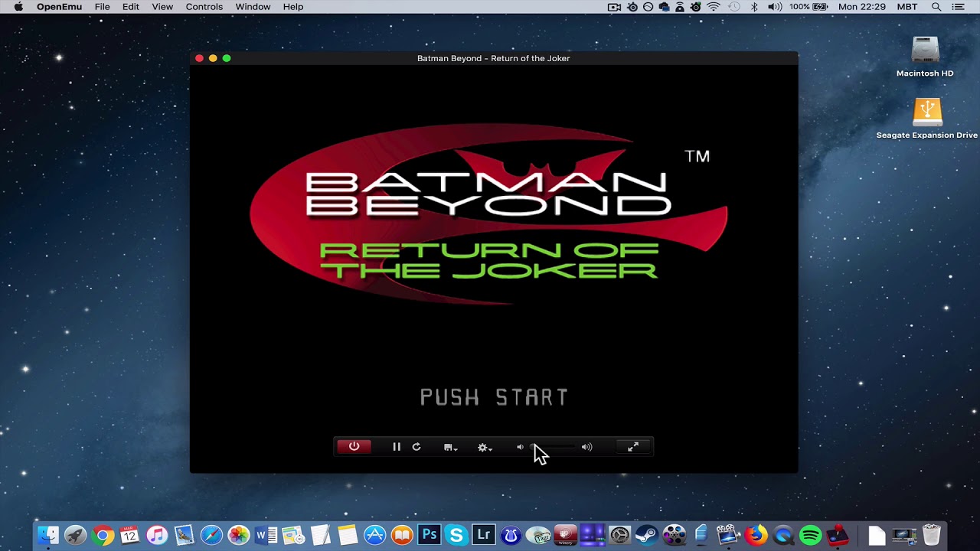Click the Mon 22:29 clock
Image resolution: width=980 pixels, height=551 pixels.
[862, 7]
